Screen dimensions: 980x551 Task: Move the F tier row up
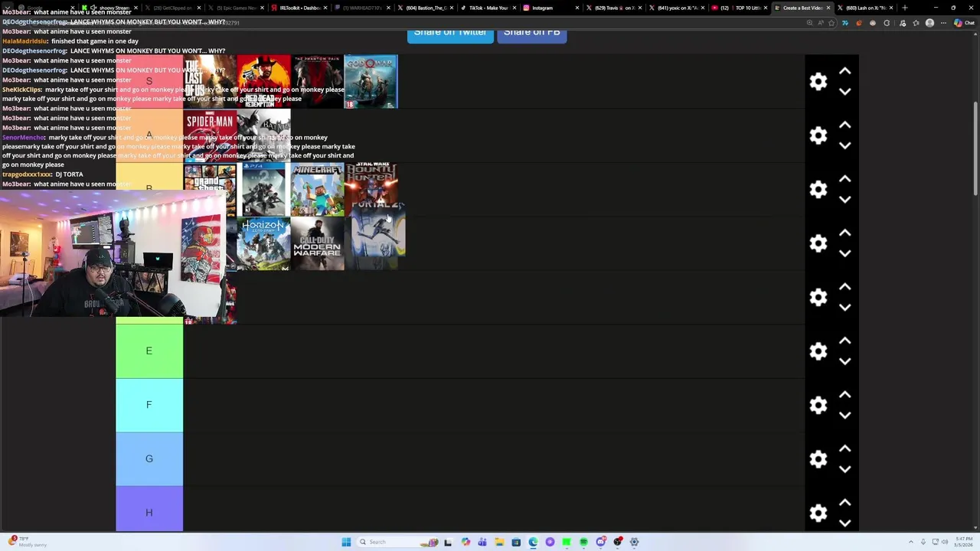point(844,395)
